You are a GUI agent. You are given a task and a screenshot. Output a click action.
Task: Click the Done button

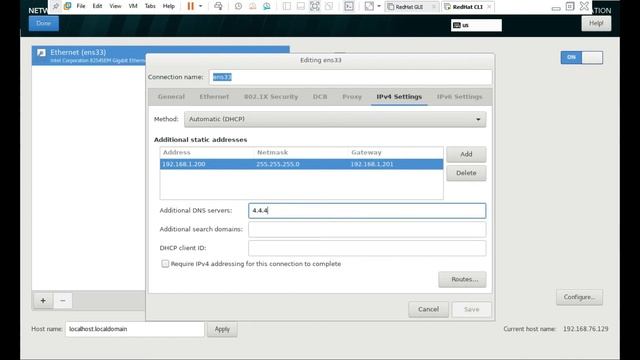(x=44, y=23)
